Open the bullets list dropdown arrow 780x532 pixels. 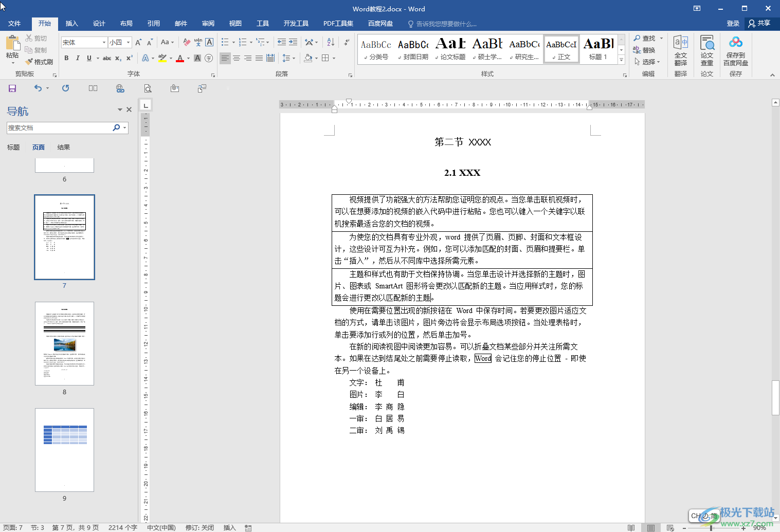tap(233, 42)
